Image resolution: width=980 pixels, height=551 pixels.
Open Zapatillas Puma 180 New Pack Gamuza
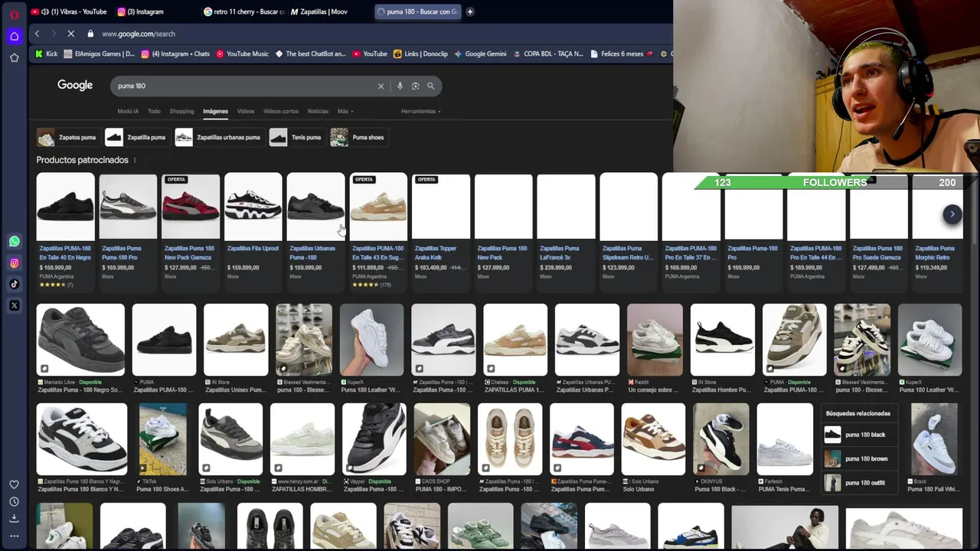point(190,232)
